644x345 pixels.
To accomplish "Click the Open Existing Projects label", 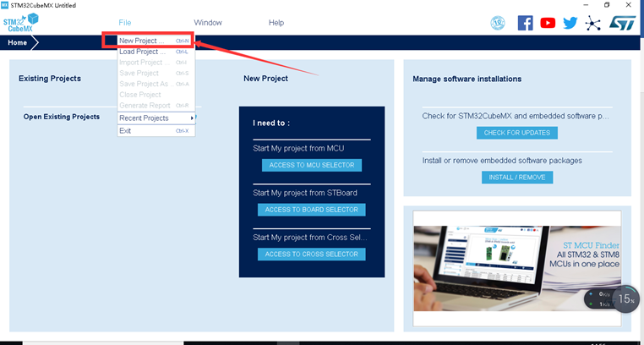I will [x=62, y=117].
